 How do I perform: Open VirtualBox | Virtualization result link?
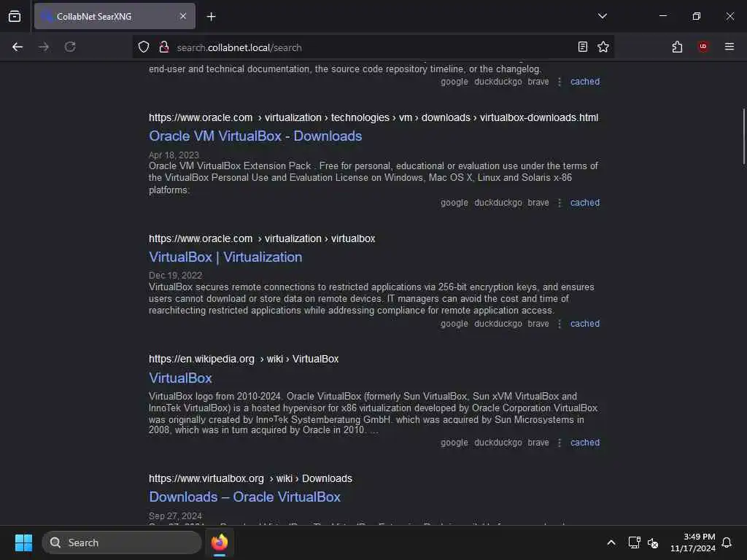pyautogui.click(x=225, y=257)
